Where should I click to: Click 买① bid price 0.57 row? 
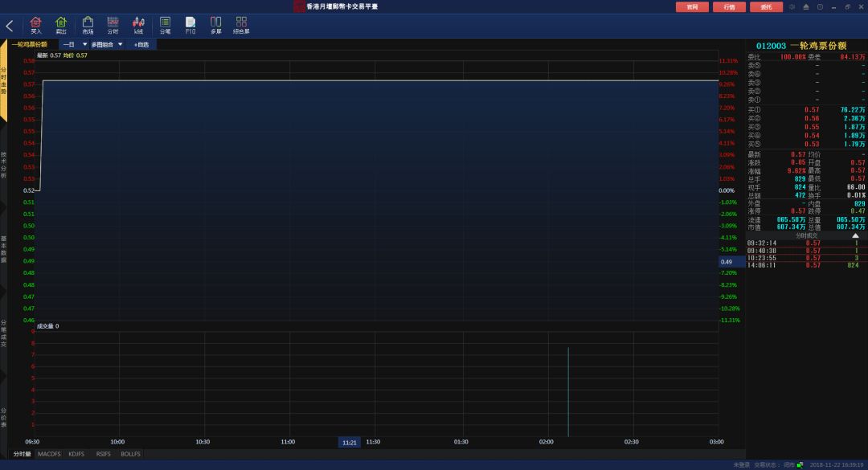coord(806,109)
